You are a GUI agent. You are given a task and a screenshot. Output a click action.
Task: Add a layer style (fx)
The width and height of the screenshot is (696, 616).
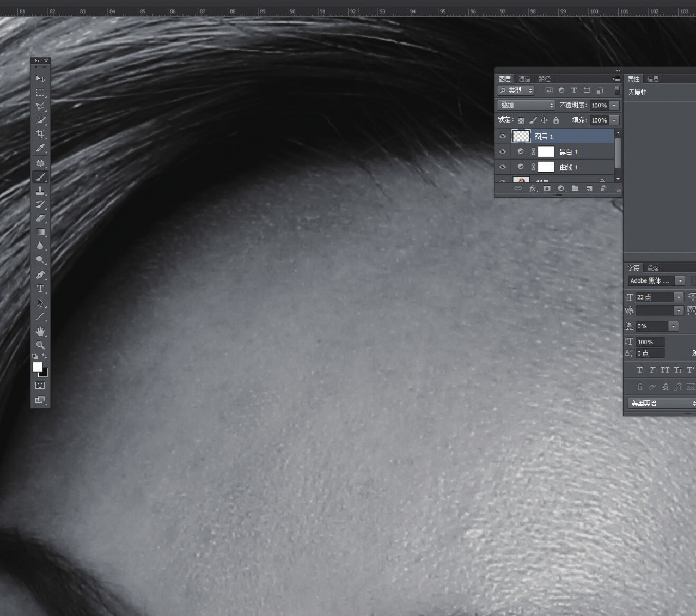534,188
